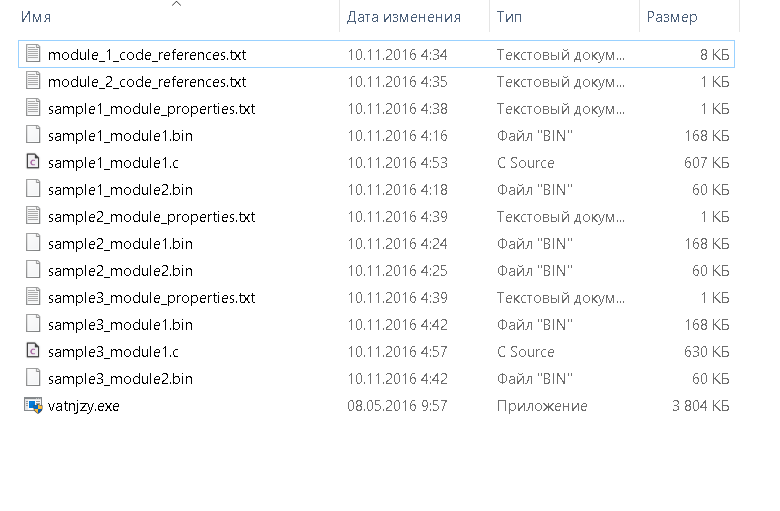The image size is (780, 511).
Task: Select the file named sample3_module_properties.txt
Action: tap(151, 297)
